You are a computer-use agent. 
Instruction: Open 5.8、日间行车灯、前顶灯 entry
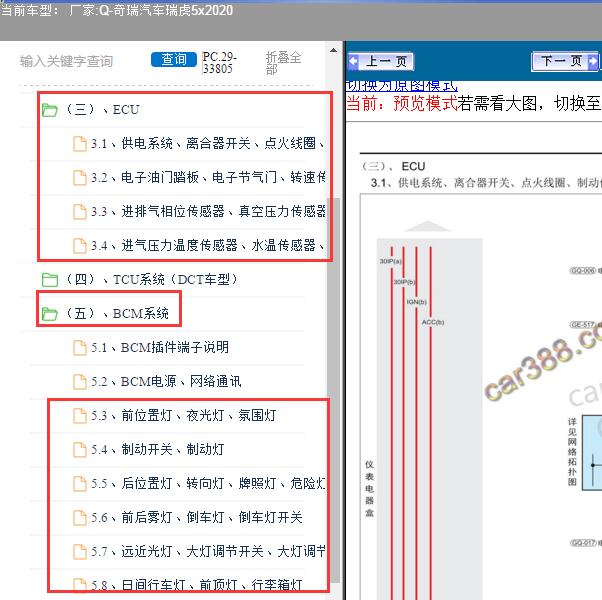(x=197, y=585)
